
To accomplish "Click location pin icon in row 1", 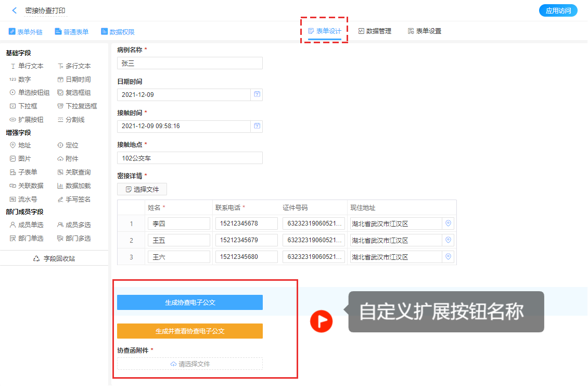I will (x=448, y=223).
